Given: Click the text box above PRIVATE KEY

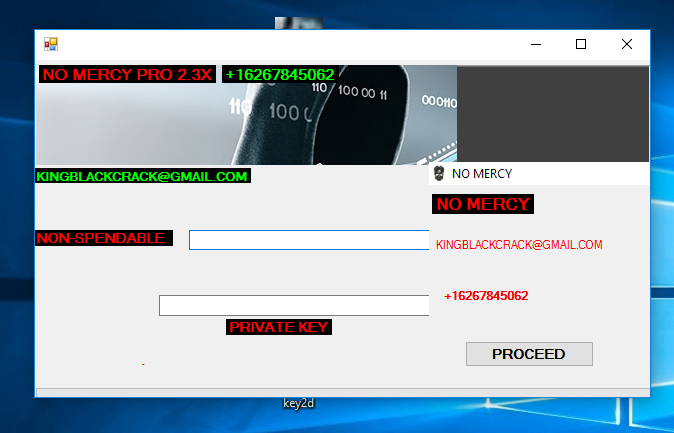Looking at the screenshot, I should click(x=293, y=305).
